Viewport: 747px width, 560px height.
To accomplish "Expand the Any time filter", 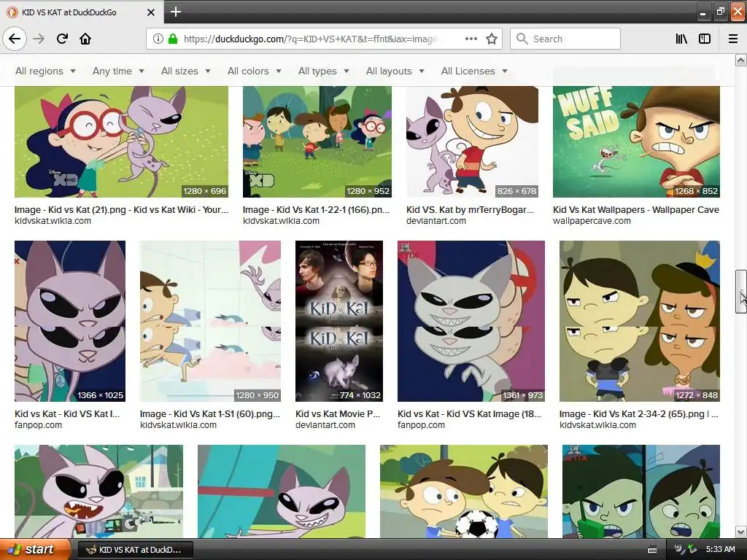I will point(118,71).
